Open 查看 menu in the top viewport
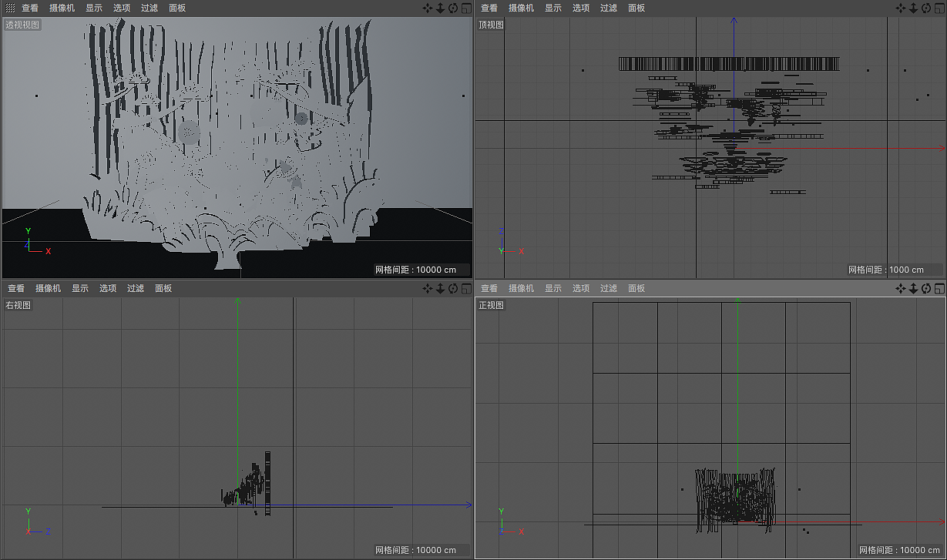 click(489, 8)
